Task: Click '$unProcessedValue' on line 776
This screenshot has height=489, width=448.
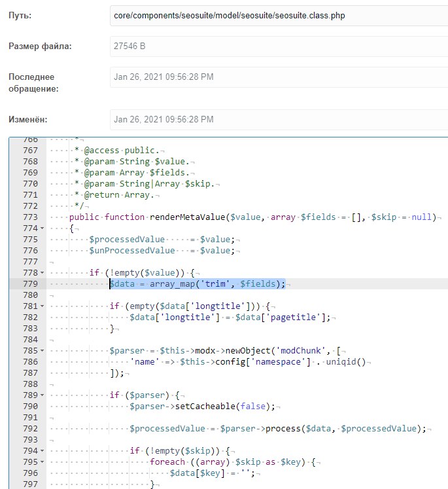Action: coord(132,251)
